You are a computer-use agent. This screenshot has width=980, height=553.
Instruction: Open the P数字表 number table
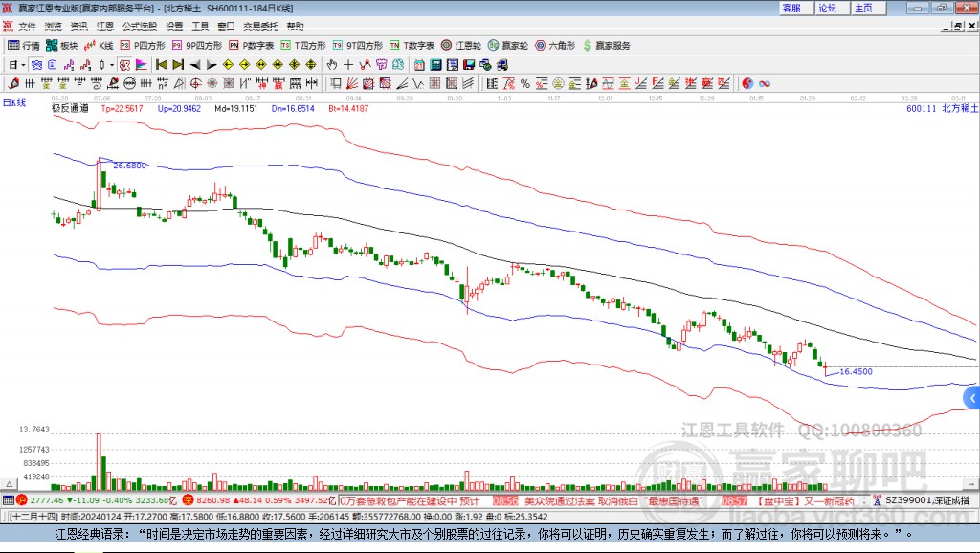coord(252,46)
